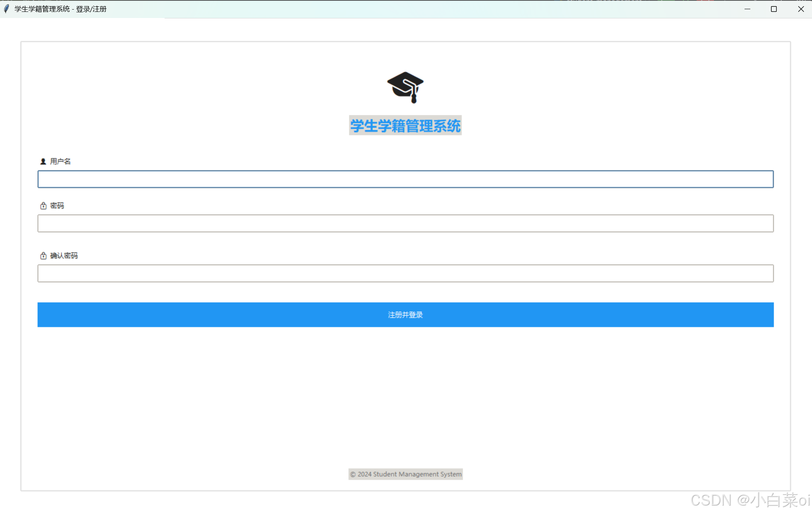This screenshot has width=812, height=514.
Task: Click the lock icon next to 确认密码
Action: coord(43,255)
